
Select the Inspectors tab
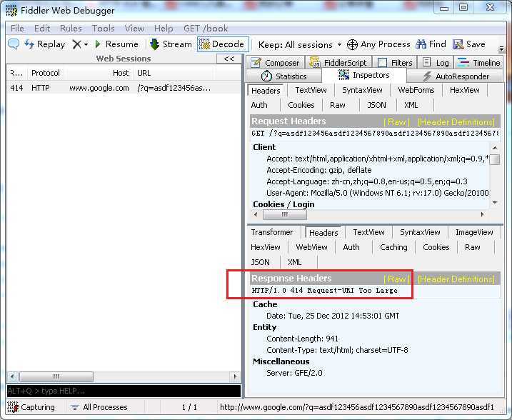click(x=364, y=76)
